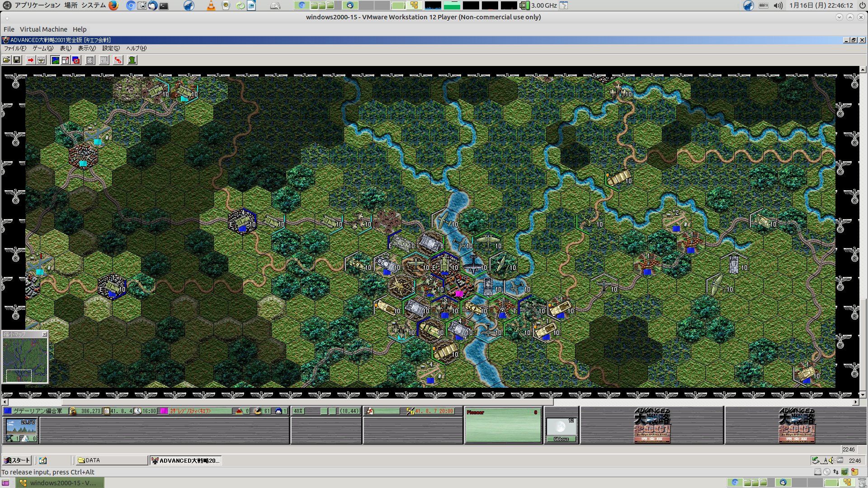Click the red End turn toolbar icon
The height and width of the screenshot is (488, 868).
(118, 60)
